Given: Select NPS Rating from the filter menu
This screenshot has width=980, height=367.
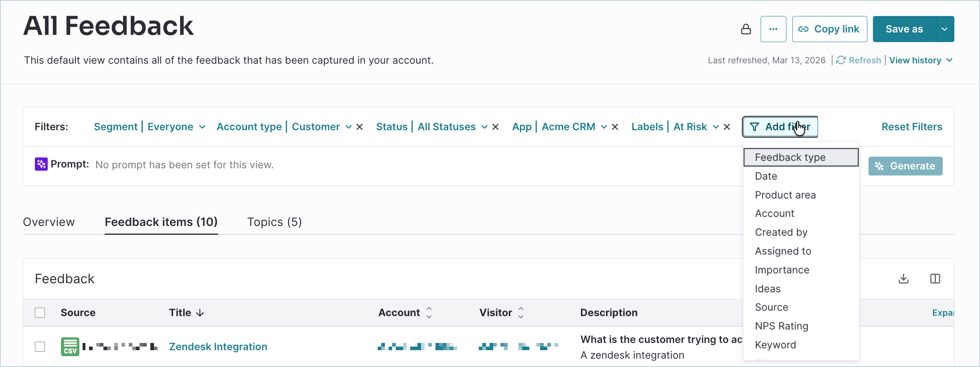Looking at the screenshot, I should (801, 326).
